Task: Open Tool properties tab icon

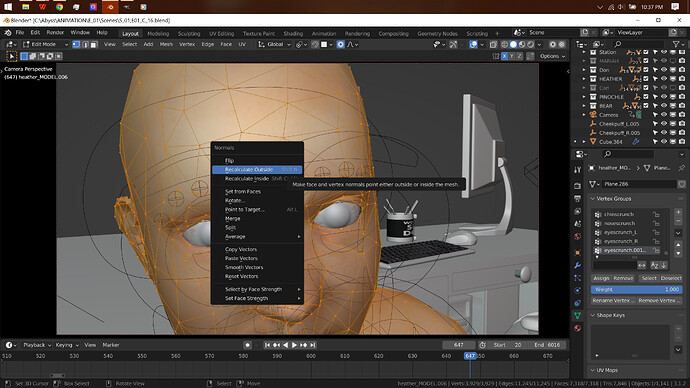Action: pos(577,170)
